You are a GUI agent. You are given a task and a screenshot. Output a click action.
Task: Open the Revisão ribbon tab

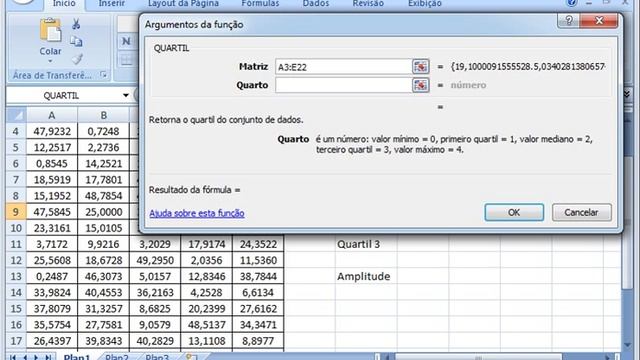click(x=368, y=4)
